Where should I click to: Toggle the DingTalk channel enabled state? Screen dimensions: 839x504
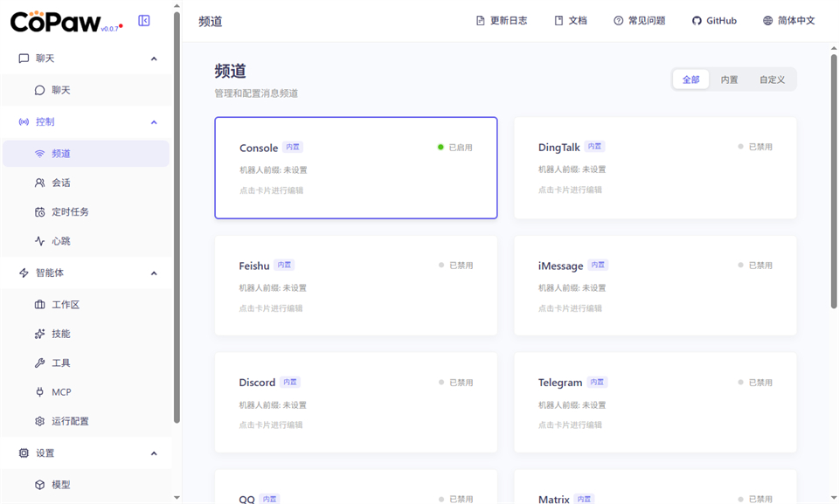tap(758, 147)
